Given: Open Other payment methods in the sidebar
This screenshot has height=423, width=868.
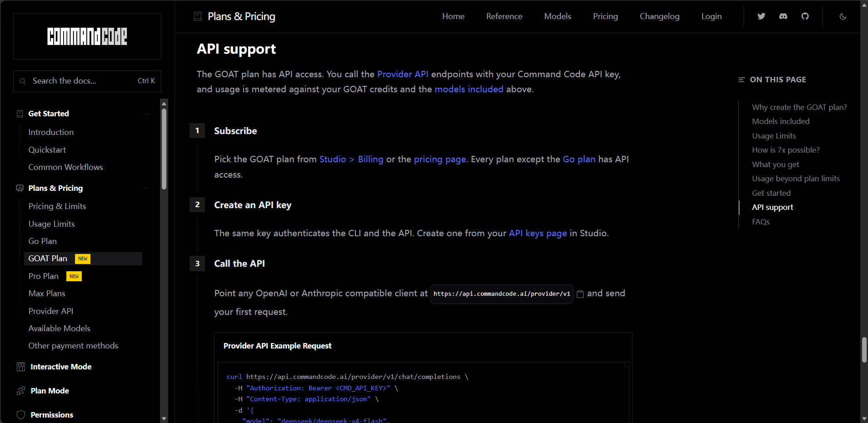Looking at the screenshot, I should point(73,346).
